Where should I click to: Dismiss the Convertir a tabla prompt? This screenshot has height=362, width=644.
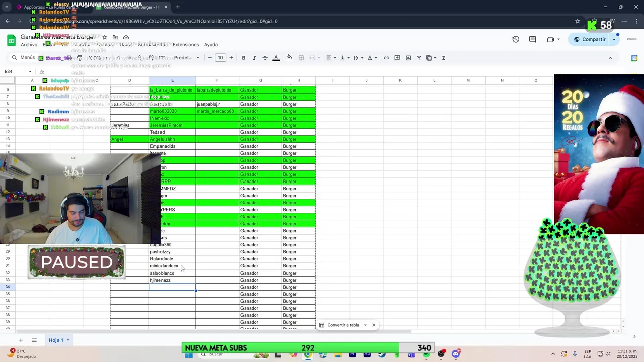click(374, 325)
